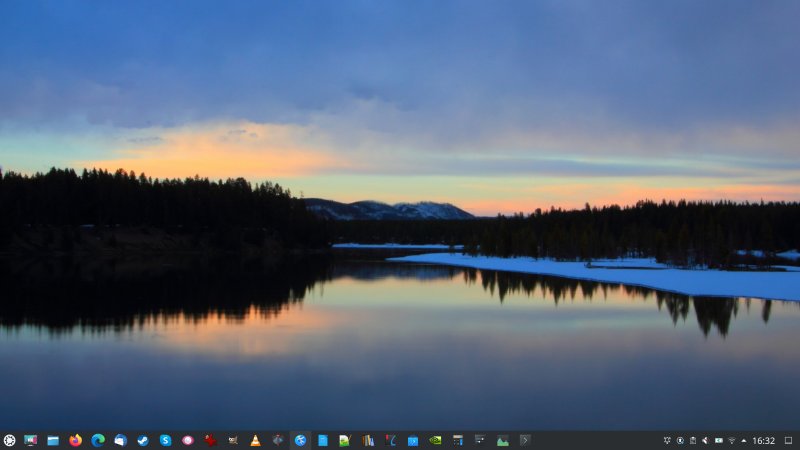This screenshot has height=450, width=800.
Task: Click the show desktop button
Action: coord(788,440)
